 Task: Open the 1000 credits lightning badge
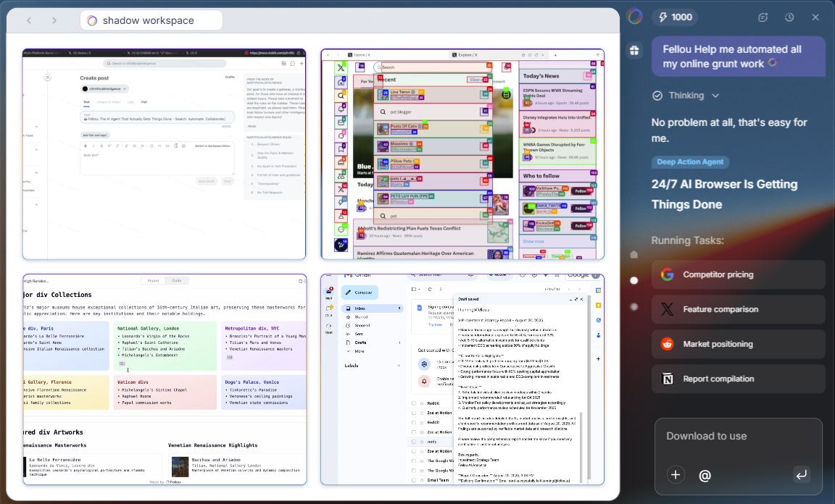pyautogui.click(x=676, y=17)
